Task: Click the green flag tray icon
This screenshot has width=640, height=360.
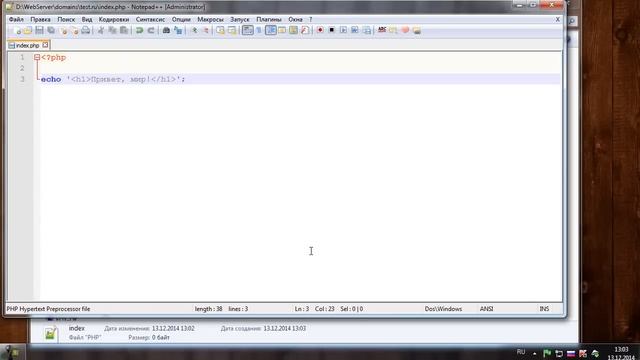Action: click(x=547, y=353)
